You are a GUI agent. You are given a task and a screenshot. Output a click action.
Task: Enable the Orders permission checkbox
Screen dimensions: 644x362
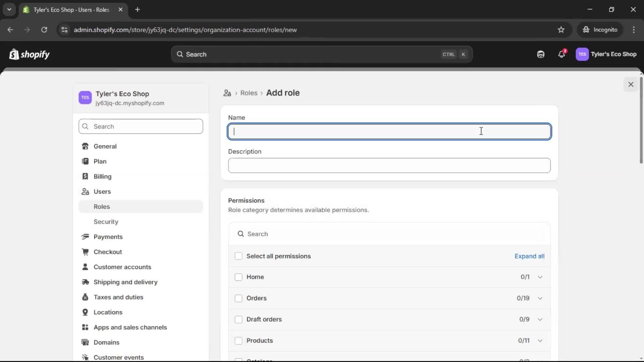point(238,298)
